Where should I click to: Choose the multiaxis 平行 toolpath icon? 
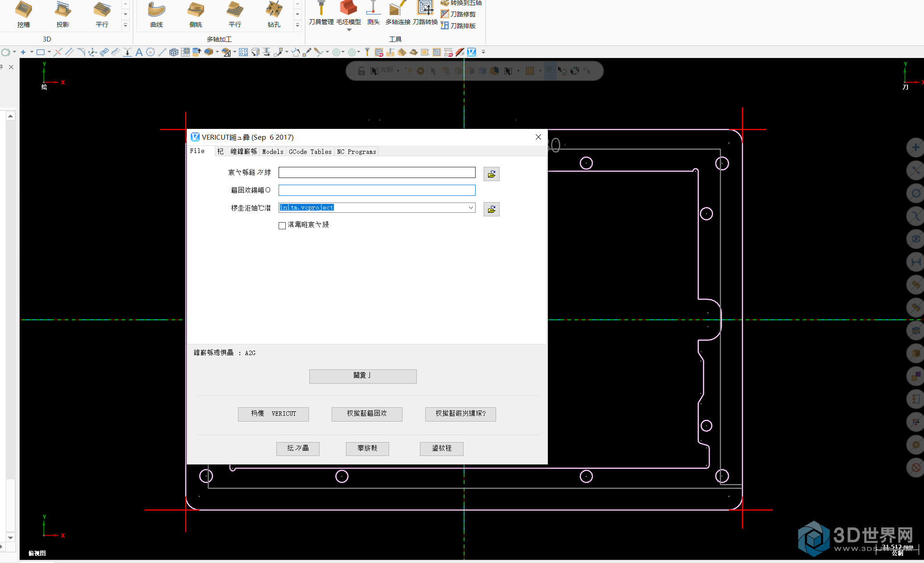click(235, 14)
